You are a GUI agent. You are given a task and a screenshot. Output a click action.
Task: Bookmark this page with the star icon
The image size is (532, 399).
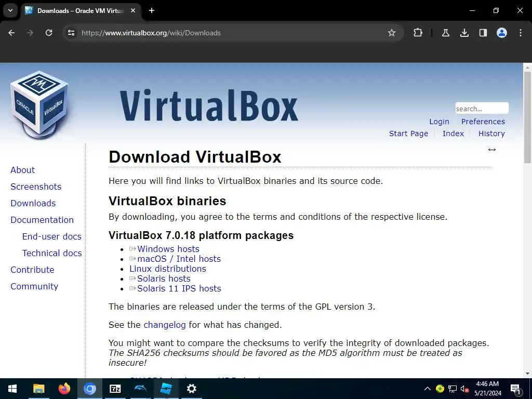(x=392, y=33)
